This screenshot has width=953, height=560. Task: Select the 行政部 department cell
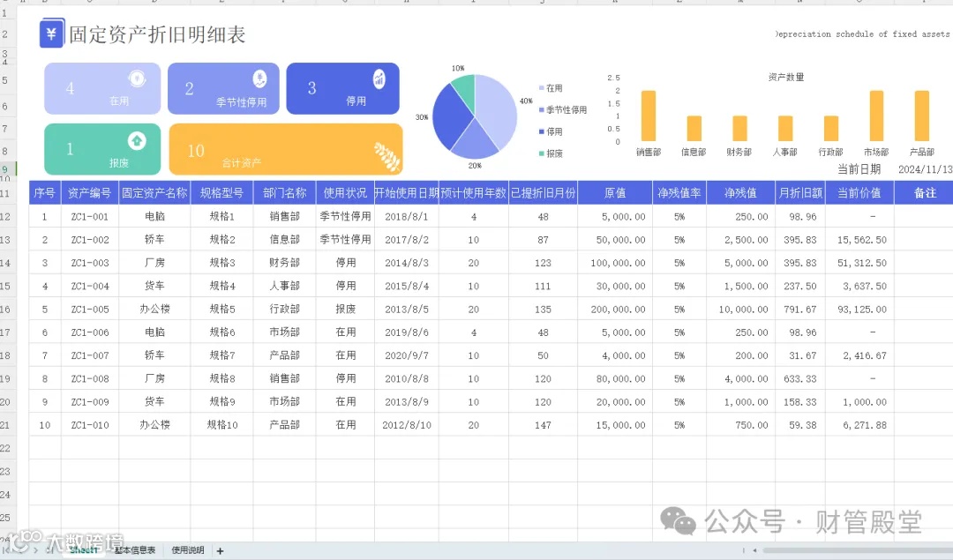(x=284, y=310)
